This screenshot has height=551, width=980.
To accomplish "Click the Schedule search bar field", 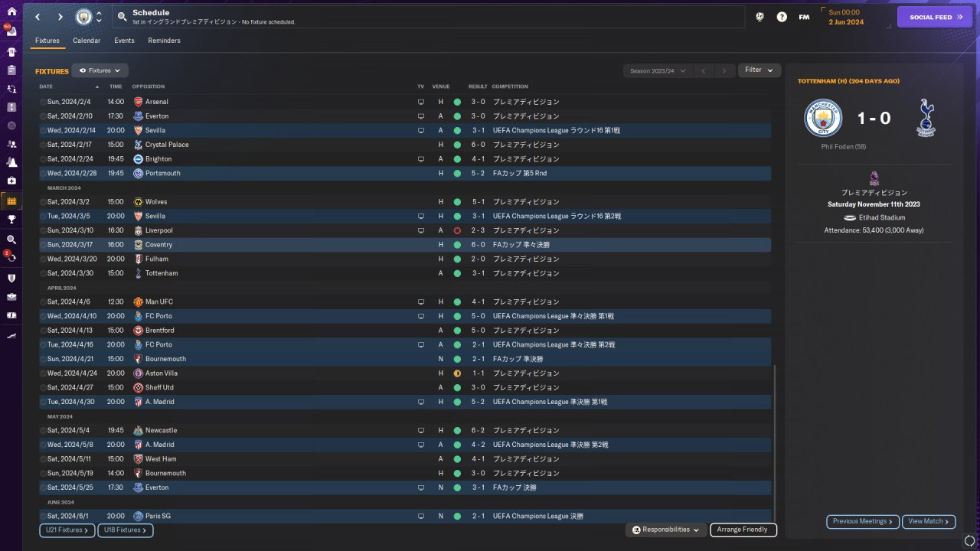I will pos(429,17).
